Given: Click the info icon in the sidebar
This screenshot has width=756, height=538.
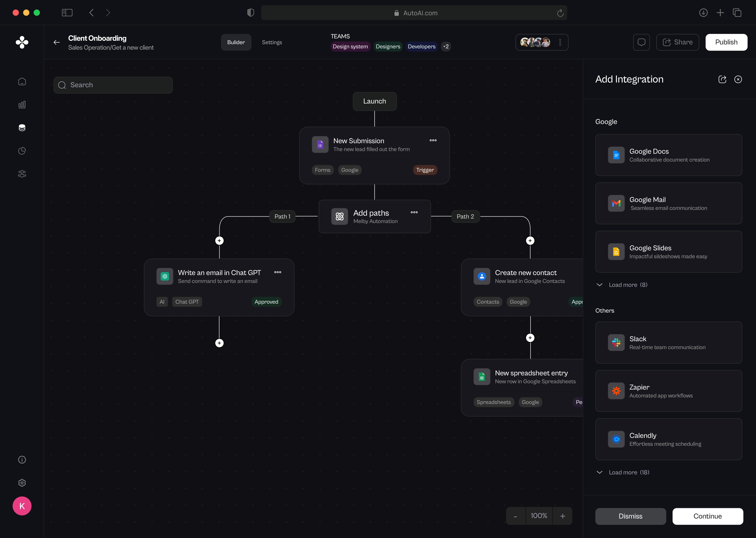Looking at the screenshot, I should tap(22, 460).
